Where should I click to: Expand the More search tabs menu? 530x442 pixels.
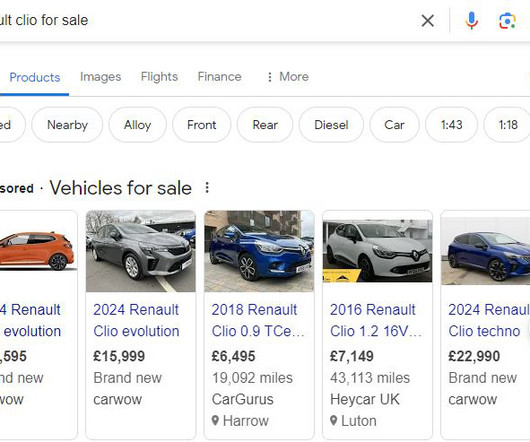tap(288, 77)
